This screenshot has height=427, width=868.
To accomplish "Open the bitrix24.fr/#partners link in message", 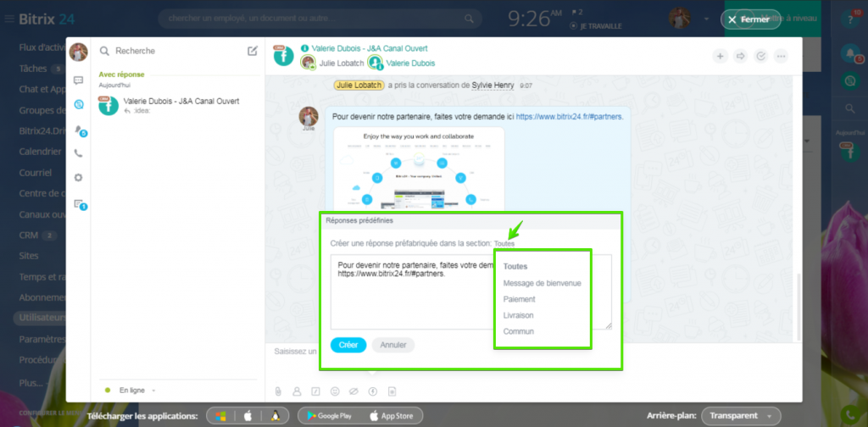I will click(x=570, y=117).
